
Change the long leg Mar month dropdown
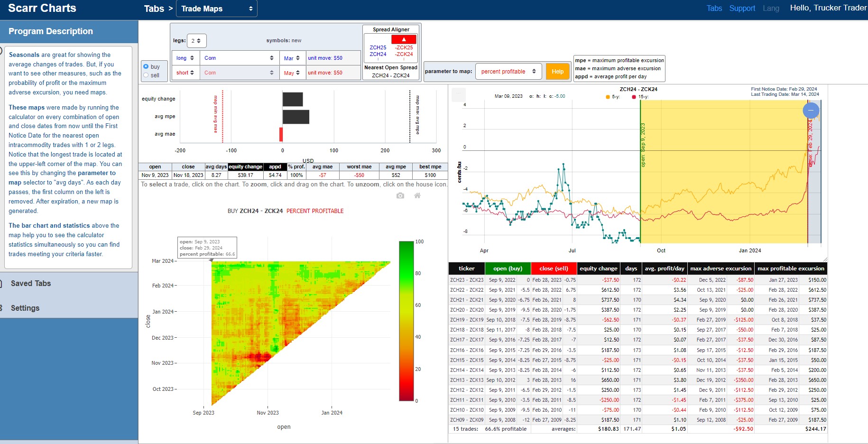coord(292,58)
